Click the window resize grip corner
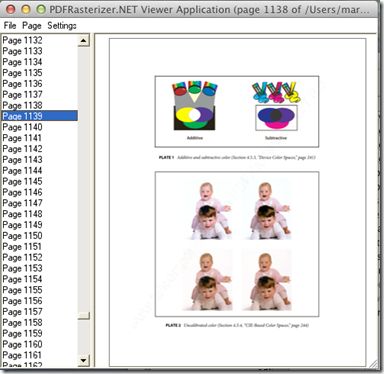 coord(373,363)
